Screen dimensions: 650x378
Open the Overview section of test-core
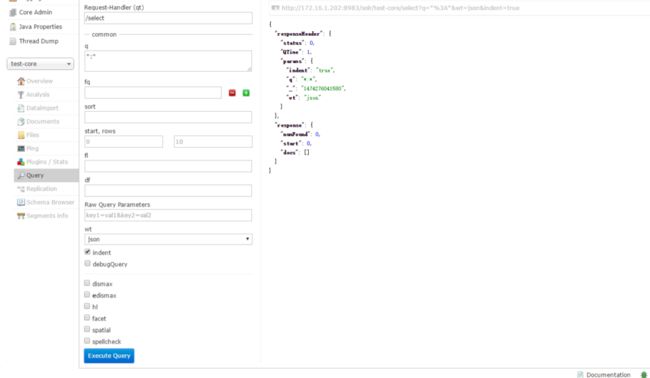click(x=39, y=81)
